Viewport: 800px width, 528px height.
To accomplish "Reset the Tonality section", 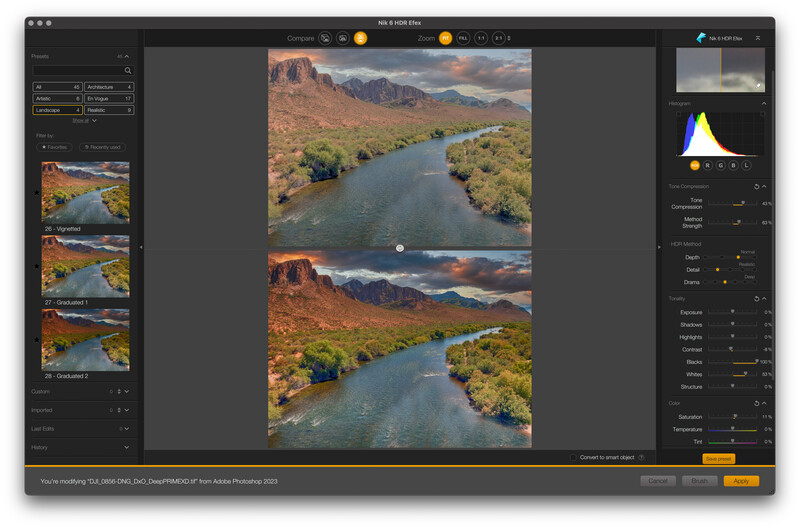I will [x=756, y=299].
